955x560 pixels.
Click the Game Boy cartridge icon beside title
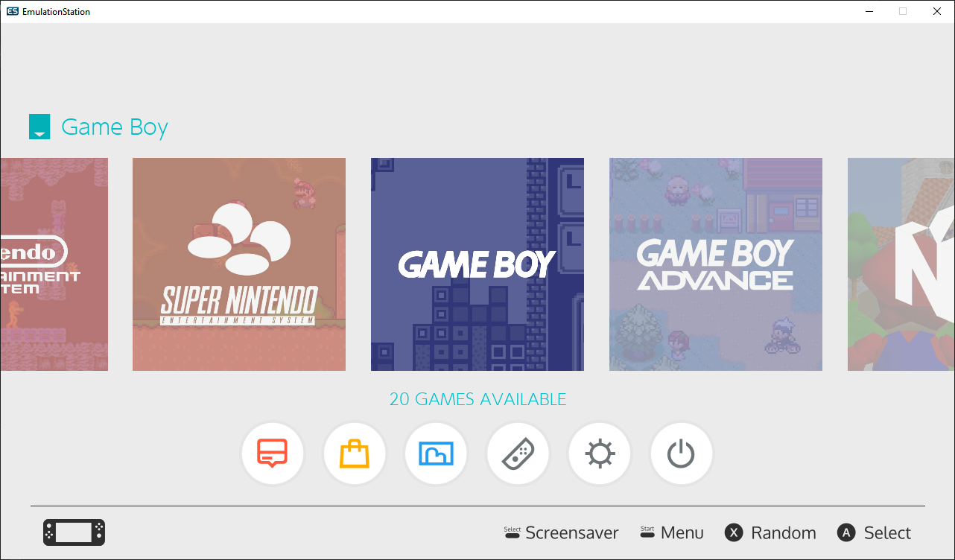tap(39, 127)
